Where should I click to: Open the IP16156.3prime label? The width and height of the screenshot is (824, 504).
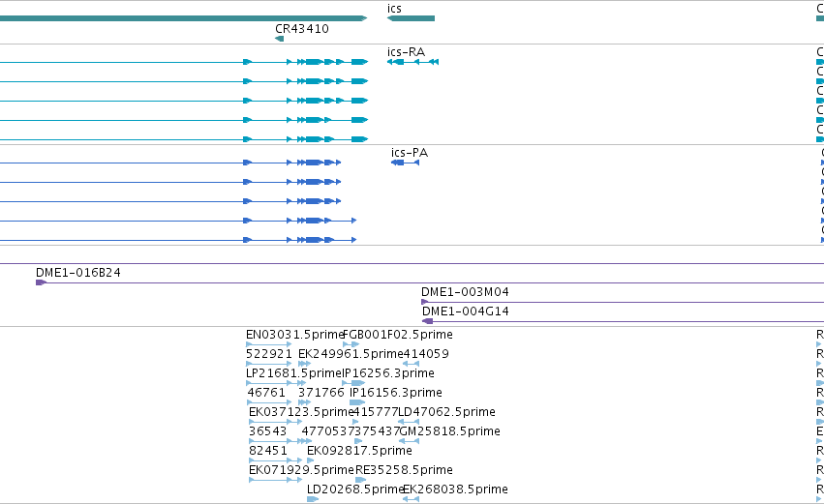396,393
